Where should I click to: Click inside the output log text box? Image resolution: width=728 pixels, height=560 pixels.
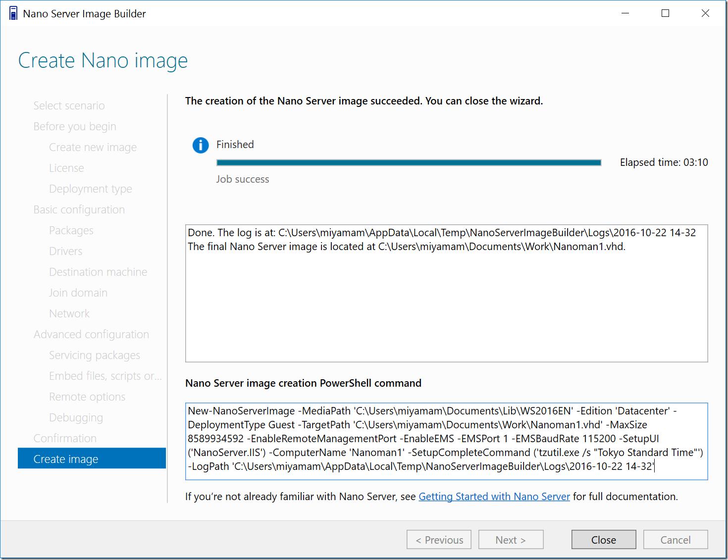point(447,293)
